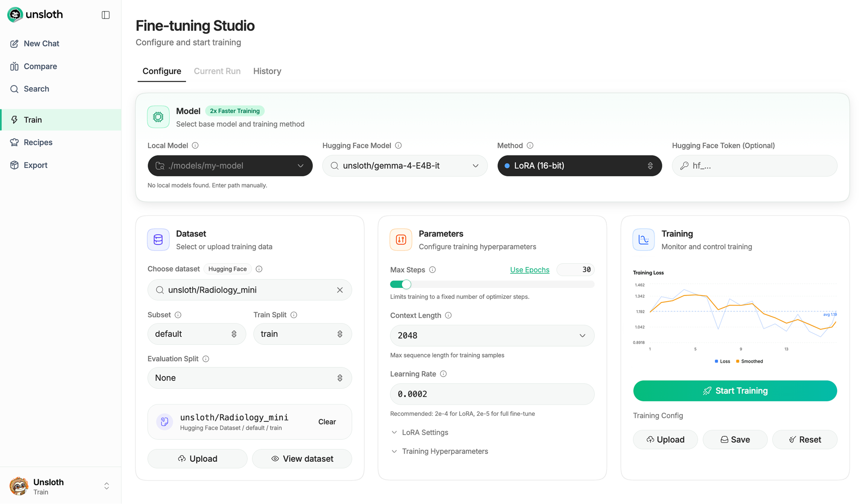Image resolution: width=863 pixels, height=504 pixels.
Task: Click the key icon in token field
Action: click(x=684, y=166)
